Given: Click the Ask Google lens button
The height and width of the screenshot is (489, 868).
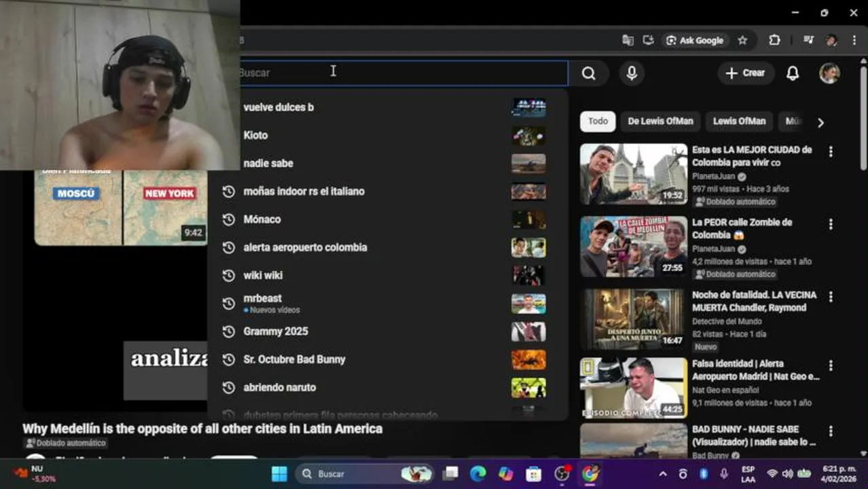Looking at the screenshot, I should [695, 40].
